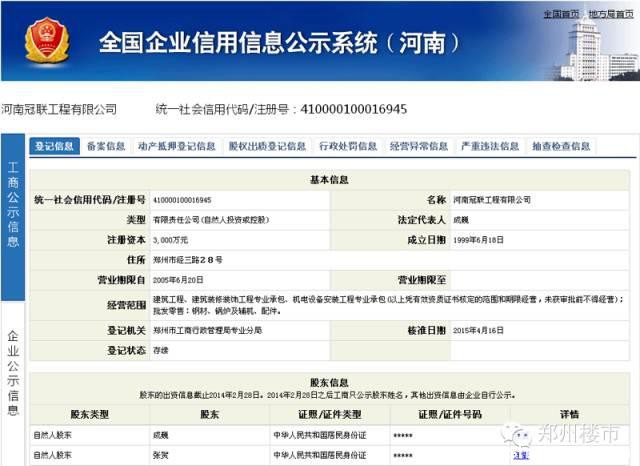The image size is (640, 466).
Task: Select the 登记信息 tab
Action: pos(54,146)
